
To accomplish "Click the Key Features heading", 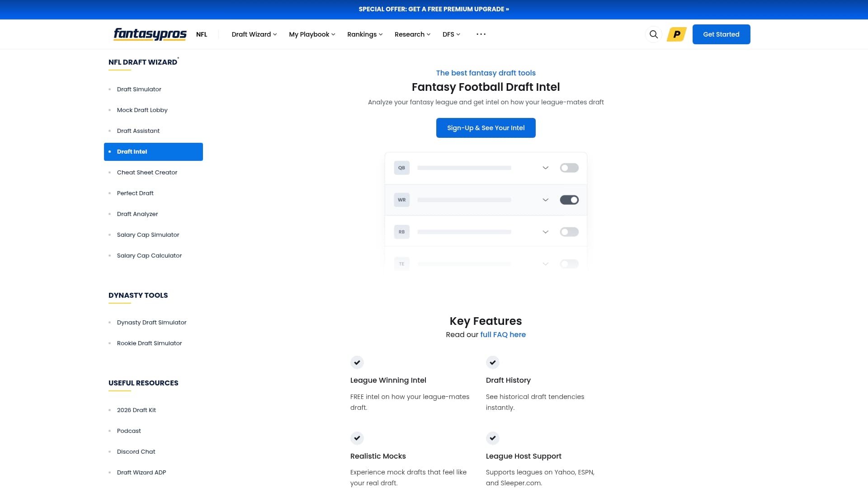I will tap(486, 321).
